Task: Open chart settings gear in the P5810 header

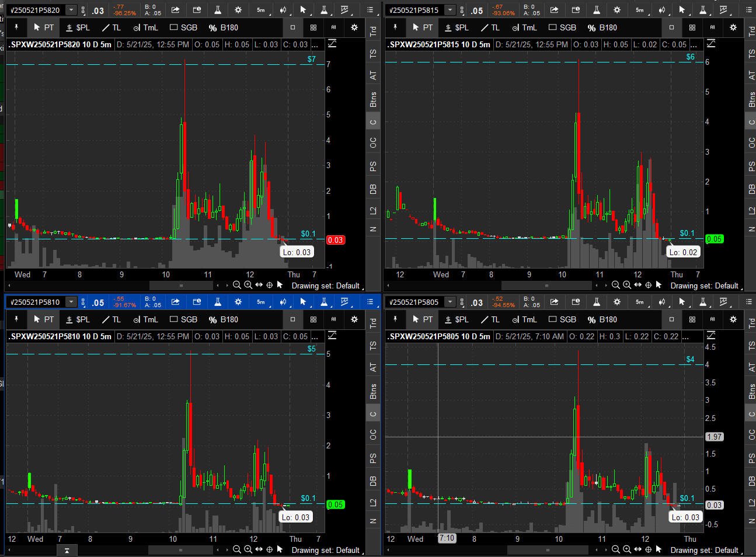Action: [238, 302]
